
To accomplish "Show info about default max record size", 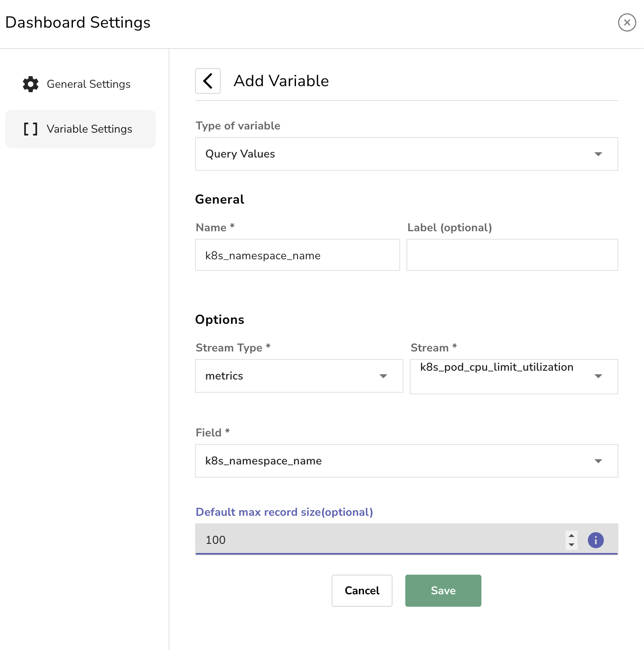I will pos(596,540).
